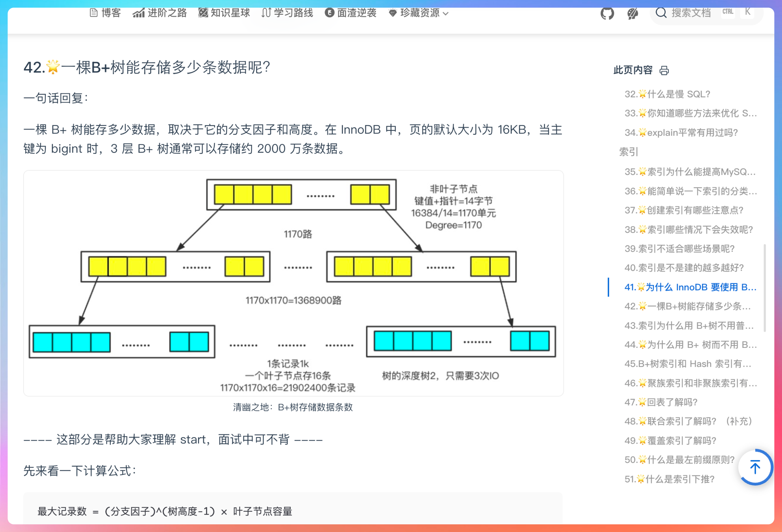Open the B+ tree storage diagram image
This screenshot has width=782, height=532.
click(293, 283)
